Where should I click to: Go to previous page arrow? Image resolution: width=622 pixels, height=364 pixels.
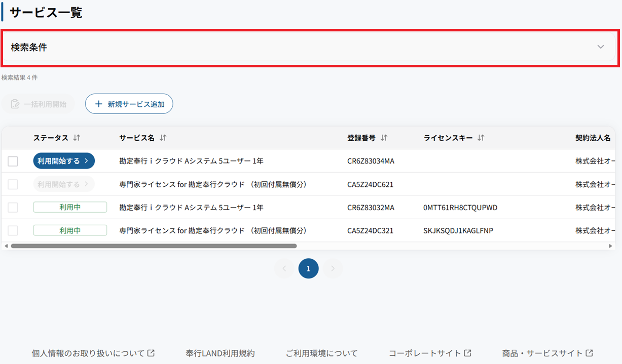(284, 268)
